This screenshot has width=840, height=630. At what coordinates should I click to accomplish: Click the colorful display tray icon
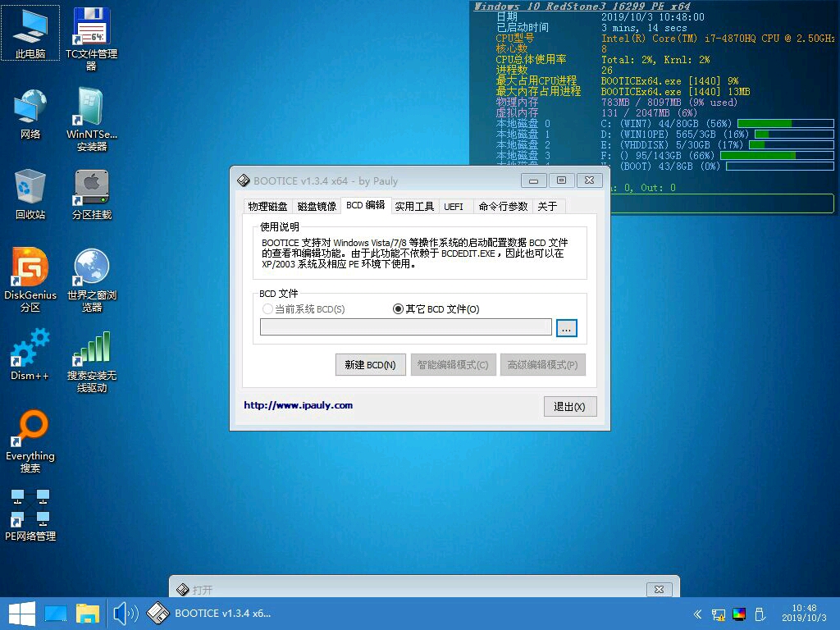739,614
